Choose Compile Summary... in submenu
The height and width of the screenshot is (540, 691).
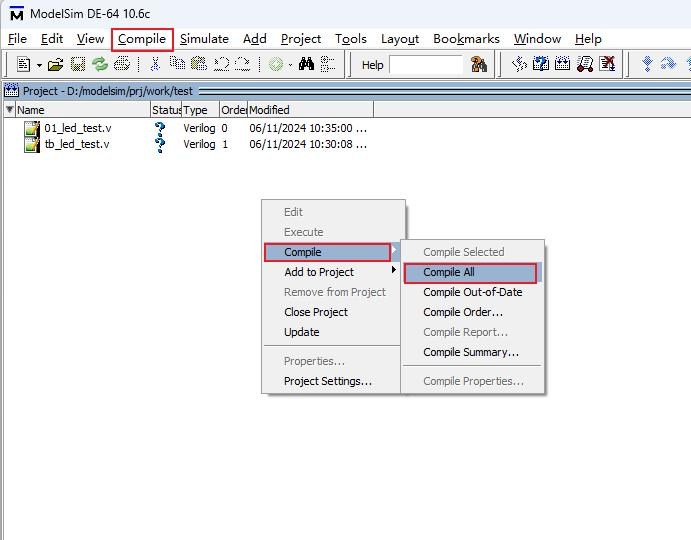coord(471,352)
